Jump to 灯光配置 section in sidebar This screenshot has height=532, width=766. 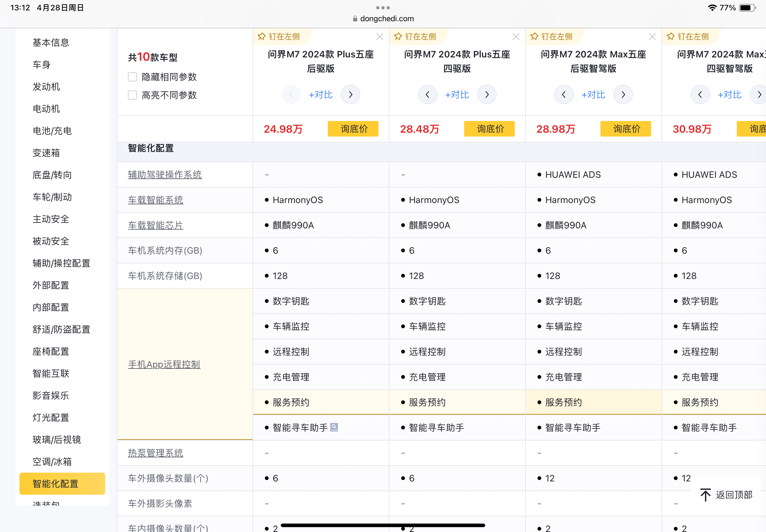point(51,418)
